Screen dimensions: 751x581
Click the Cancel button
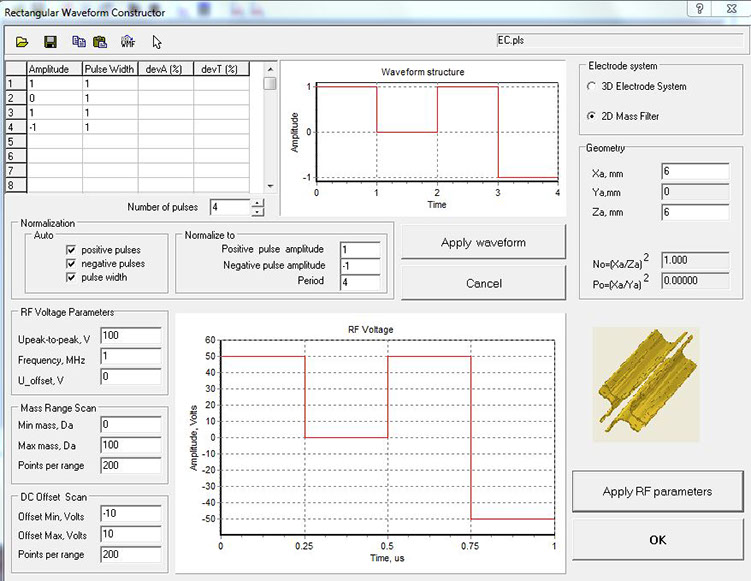pos(484,283)
